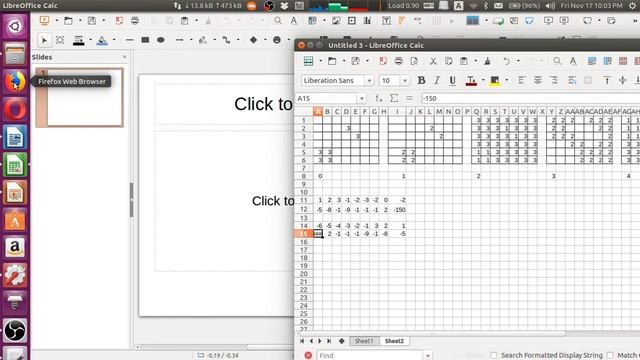Click the Bold button in Calc
The height and width of the screenshot is (360, 640).
point(421,80)
